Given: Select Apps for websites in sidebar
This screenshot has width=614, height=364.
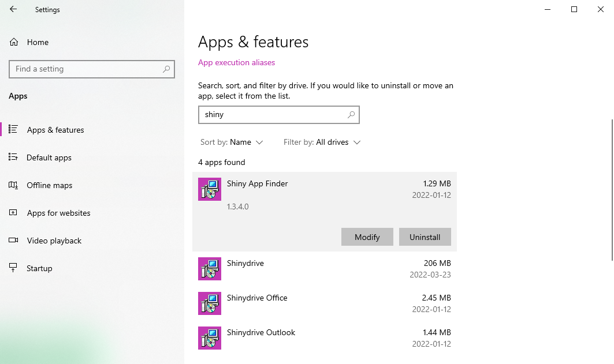Looking at the screenshot, I should point(58,213).
